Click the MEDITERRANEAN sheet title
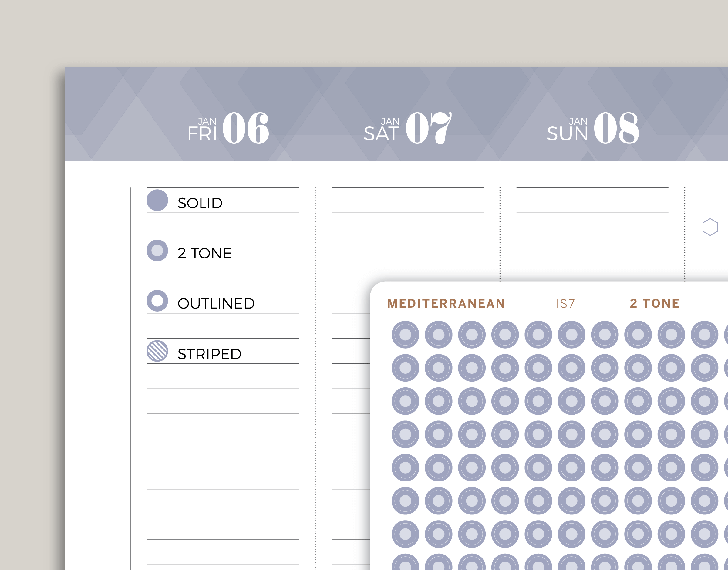The image size is (728, 570). (446, 303)
